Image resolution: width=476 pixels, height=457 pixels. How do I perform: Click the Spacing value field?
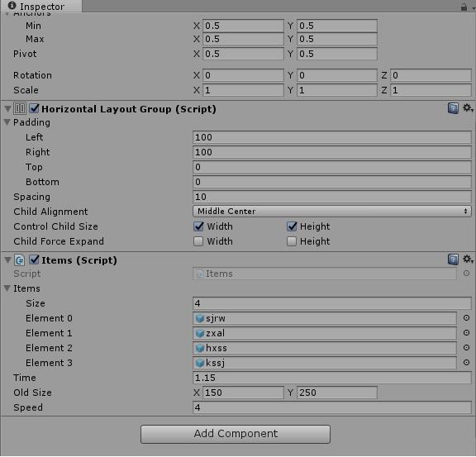click(x=332, y=197)
